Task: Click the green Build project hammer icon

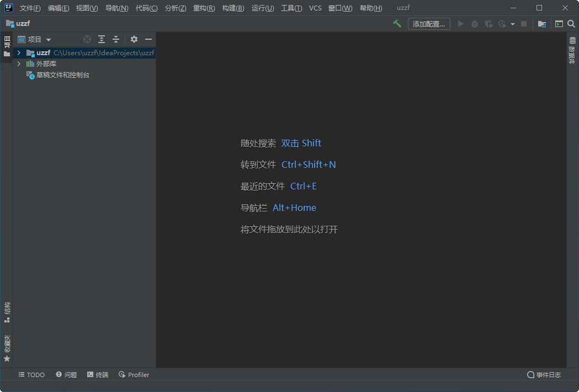Action: click(x=397, y=24)
